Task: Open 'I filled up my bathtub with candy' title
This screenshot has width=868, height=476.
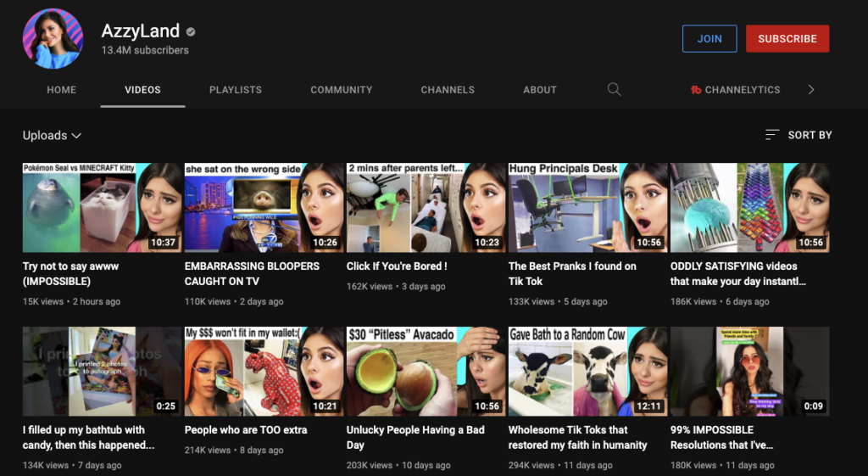Action: pyautogui.click(x=88, y=437)
